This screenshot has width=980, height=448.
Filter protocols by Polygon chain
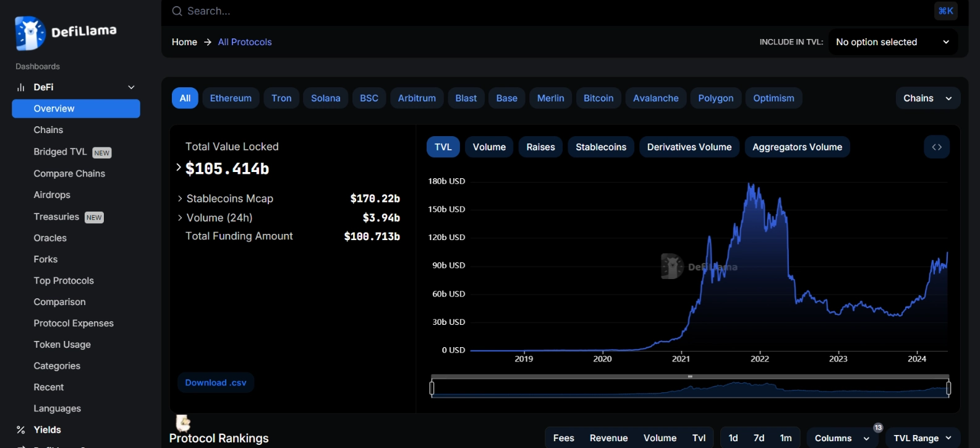(x=716, y=98)
